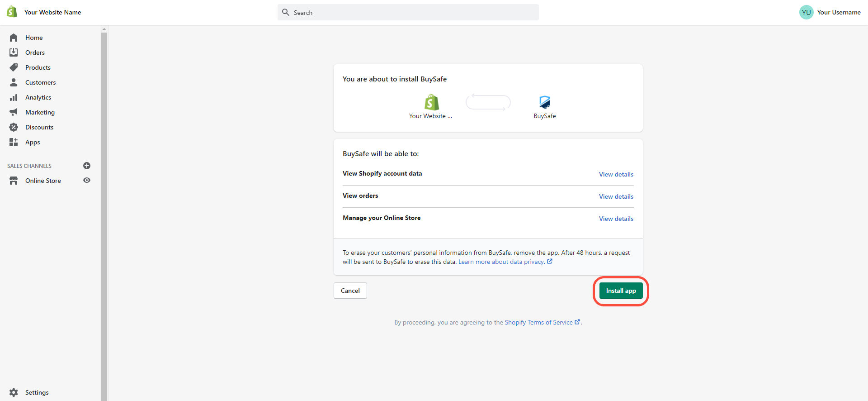This screenshot has height=401, width=868.
Task: Click the Marketing megaphone icon
Action: pos(14,112)
